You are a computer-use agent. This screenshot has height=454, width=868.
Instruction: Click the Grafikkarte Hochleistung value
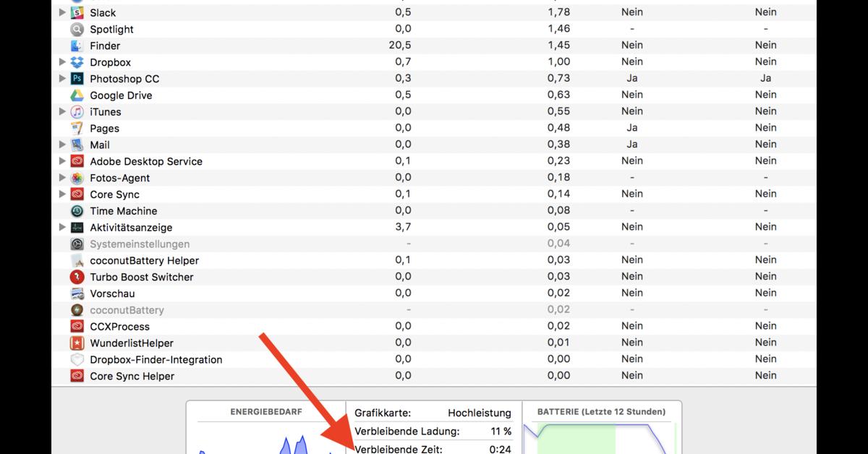pos(480,414)
